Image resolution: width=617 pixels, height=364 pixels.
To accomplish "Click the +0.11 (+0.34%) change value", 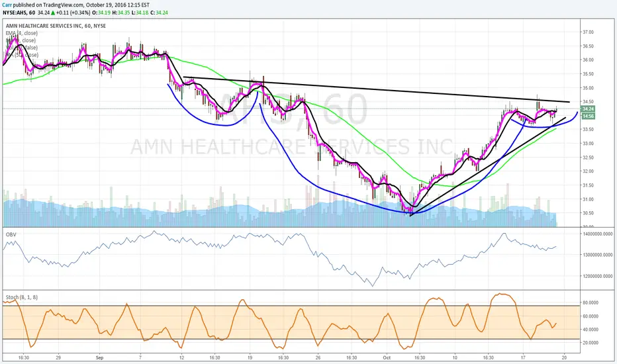I will pyautogui.click(x=72, y=13).
